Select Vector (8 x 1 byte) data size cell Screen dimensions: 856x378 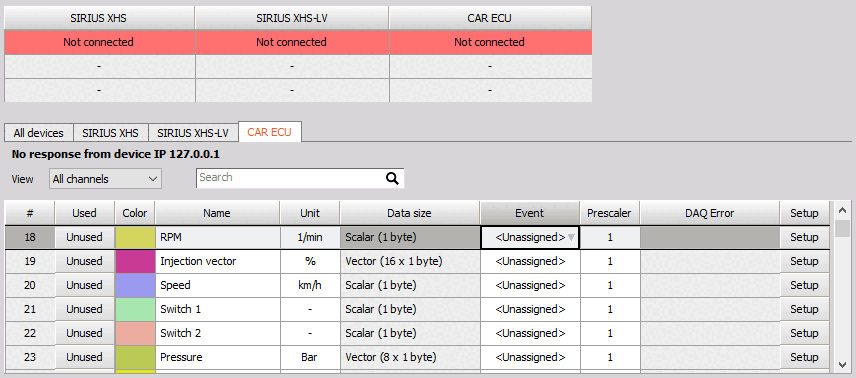click(x=410, y=357)
